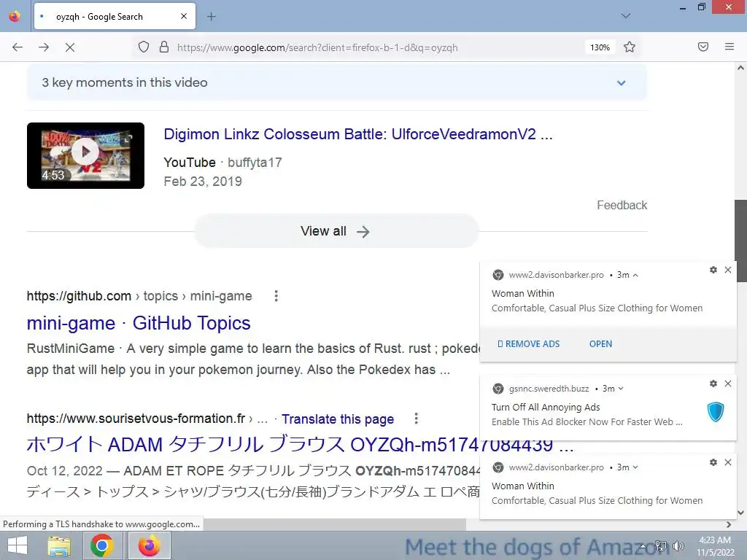This screenshot has width=747, height=560.
Task: Click OPEN in the Woman Within notification
Action: [600, 344]
